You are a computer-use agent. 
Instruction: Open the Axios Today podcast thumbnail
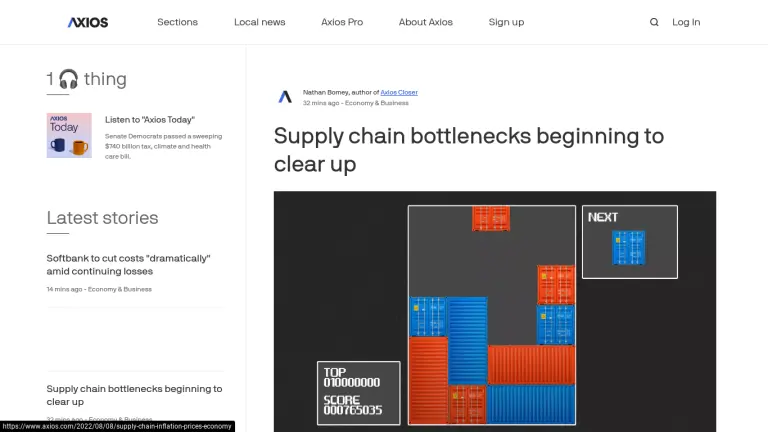tap(69, 135)
